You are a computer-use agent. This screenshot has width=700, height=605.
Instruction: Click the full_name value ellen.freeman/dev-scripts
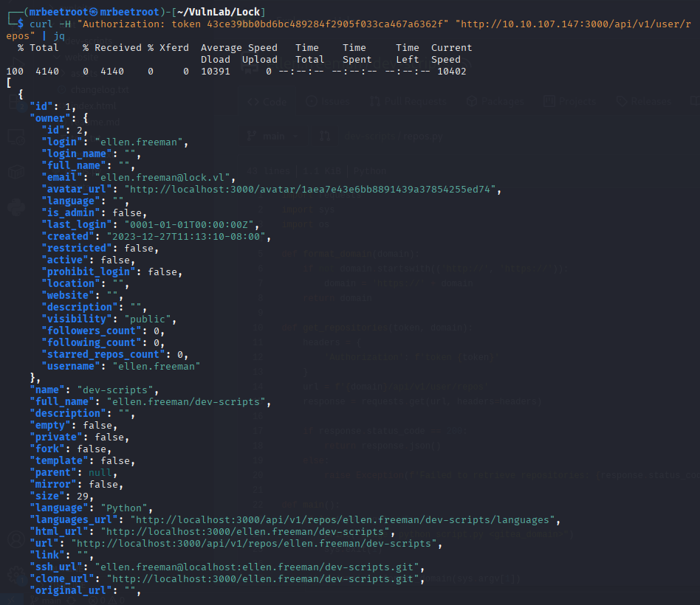point(186,402)
